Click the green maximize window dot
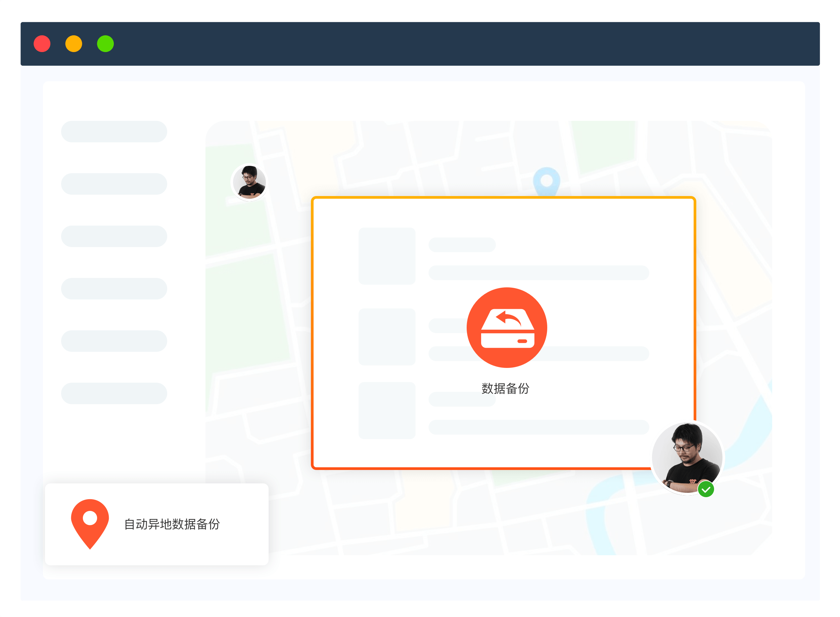The image size is (840, 617). pyautogui.click(x=105, y=44)
